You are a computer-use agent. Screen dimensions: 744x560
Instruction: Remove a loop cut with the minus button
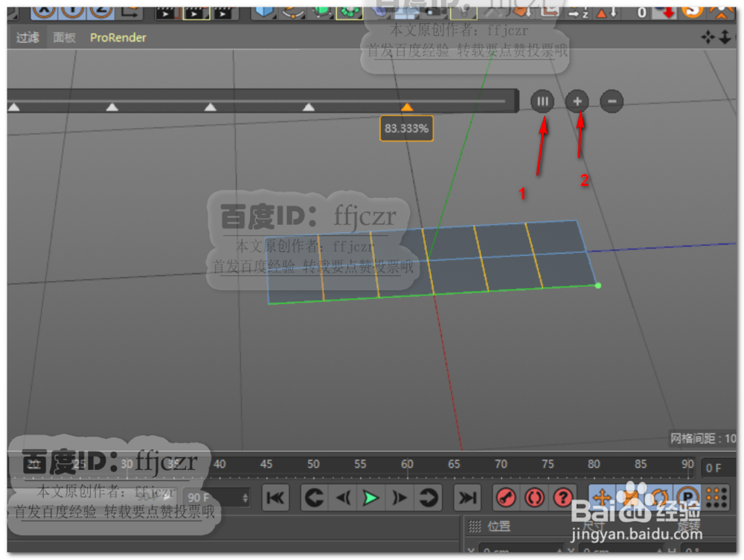[612, 101]
